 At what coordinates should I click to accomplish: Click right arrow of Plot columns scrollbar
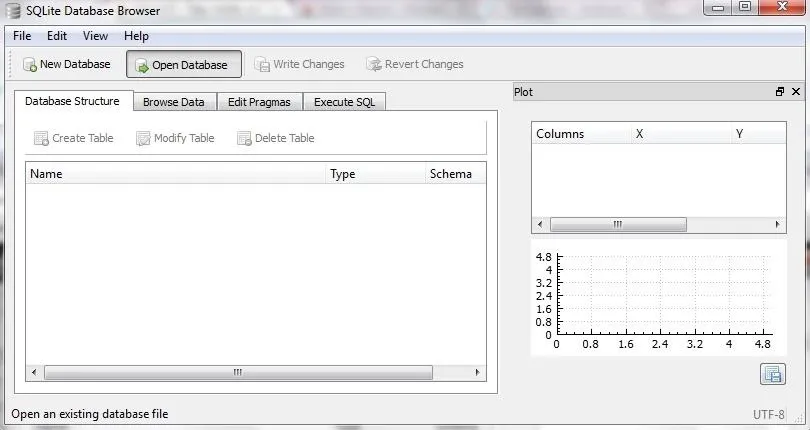(x=777, y=224)
